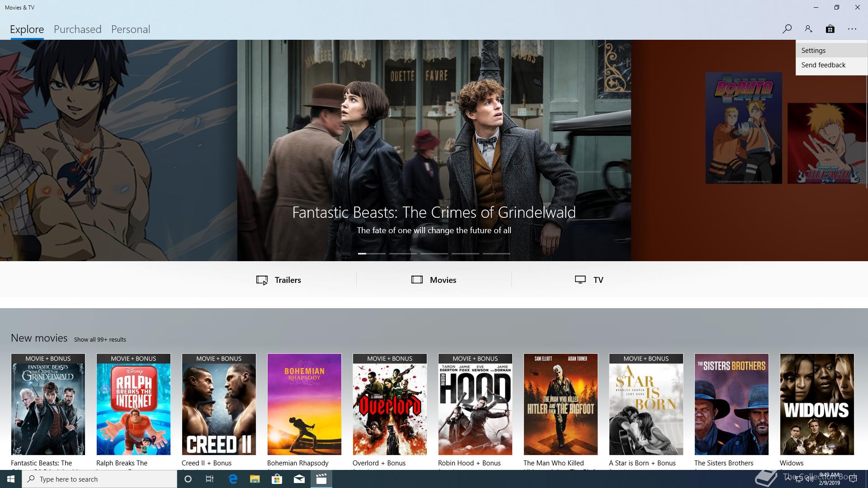
Task: Click the third carousel page indicator
Action: 434,253
